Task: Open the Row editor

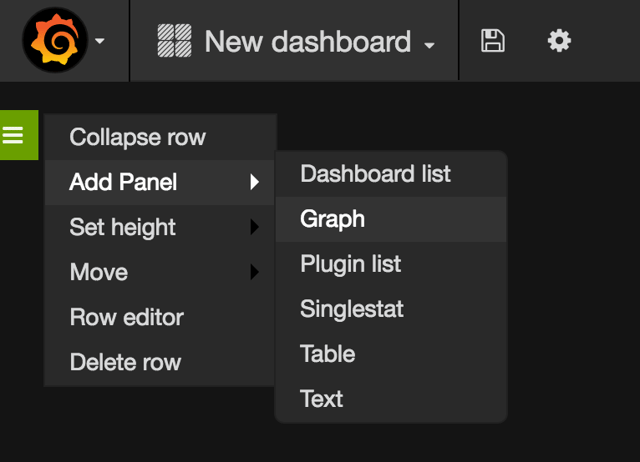Action: pyautogui.click(x=159, y=317)
